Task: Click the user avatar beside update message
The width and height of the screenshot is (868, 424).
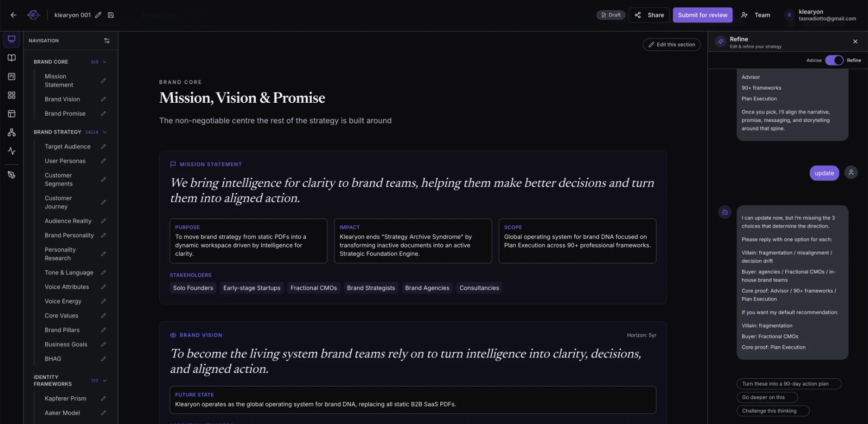Action: [x=851, y=172]
